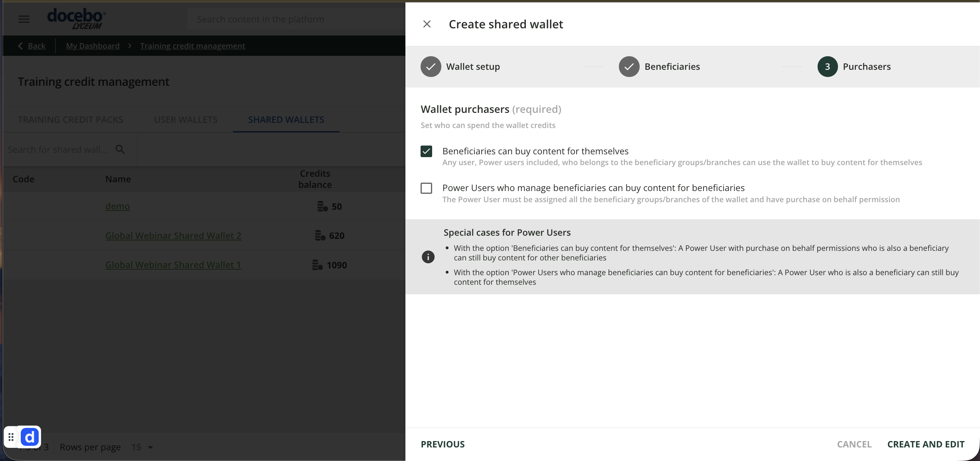Switch to User Wallets tab
This screenshot has height=461, width=980.
[186, 120]
